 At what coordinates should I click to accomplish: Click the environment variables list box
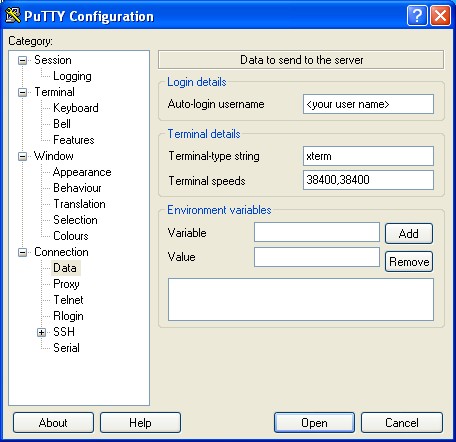point(301,300)
